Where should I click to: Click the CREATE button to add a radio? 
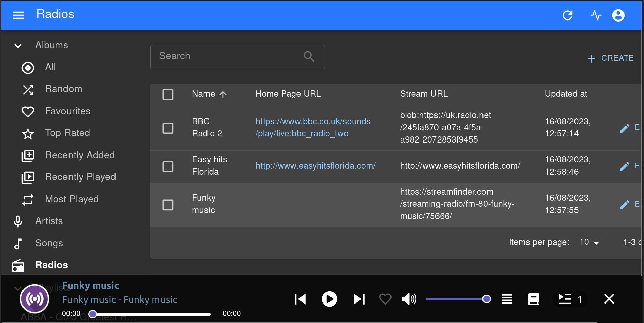coord(610,58)
